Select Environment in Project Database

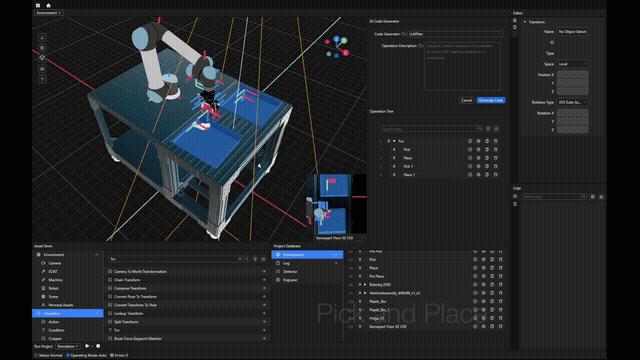click(307, 255)
